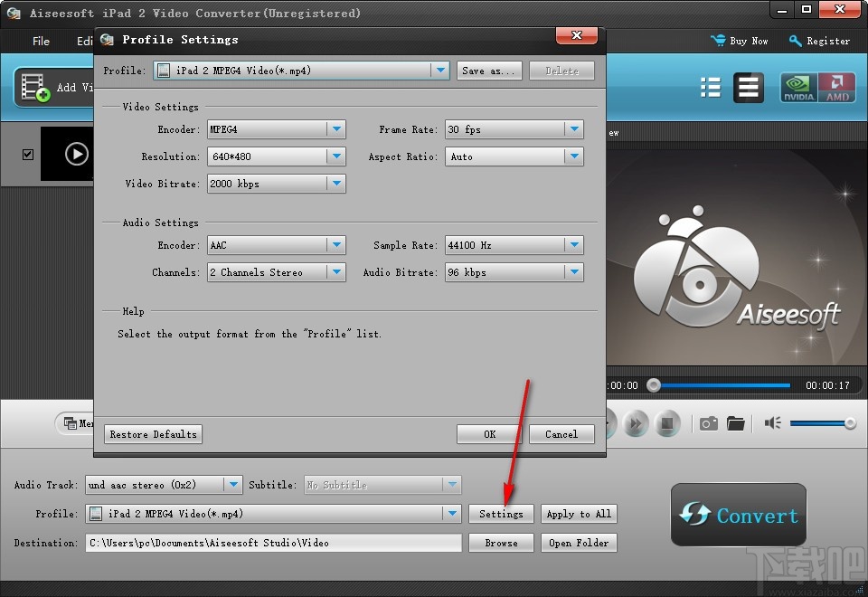
Task: Click the Merge button icon
Action: [71, 423]
